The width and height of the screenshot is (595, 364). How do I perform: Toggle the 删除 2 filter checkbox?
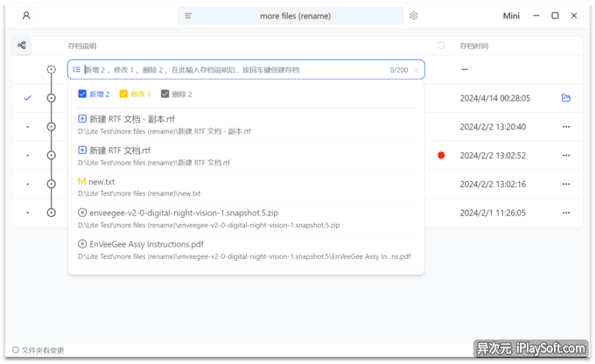point(165,94)
